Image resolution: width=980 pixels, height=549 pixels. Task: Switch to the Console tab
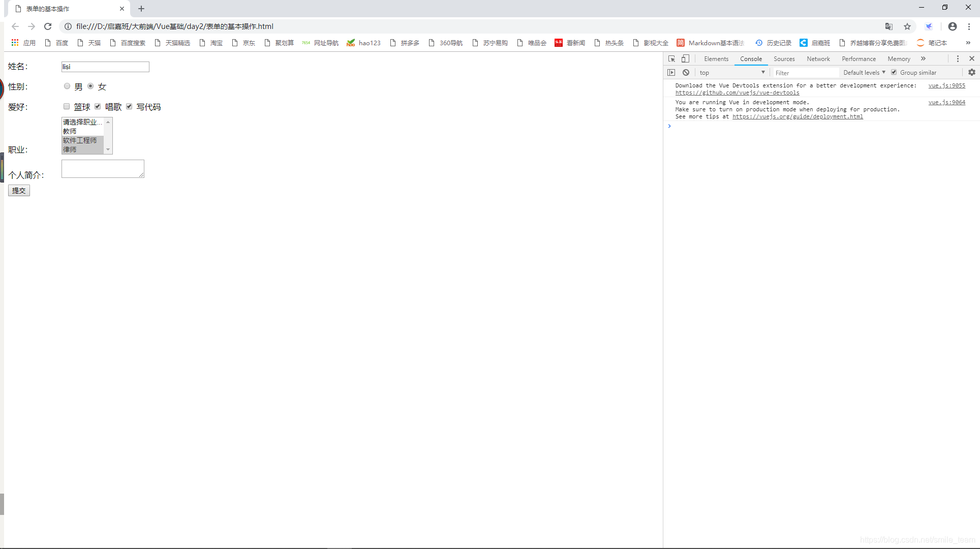pyautogui.click(x=751, y=59)
